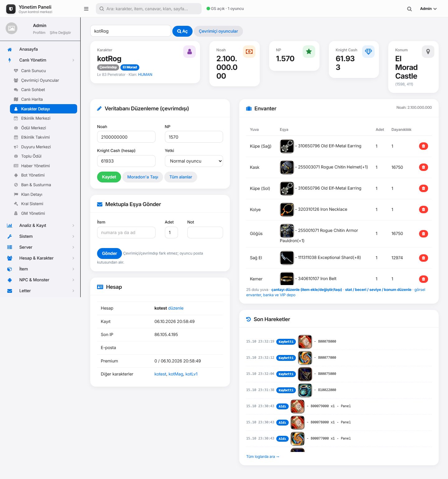Delete the Rogue Chitin Helmet item
This screenshot has height=479, width=448.
click(x=423, y=167)
